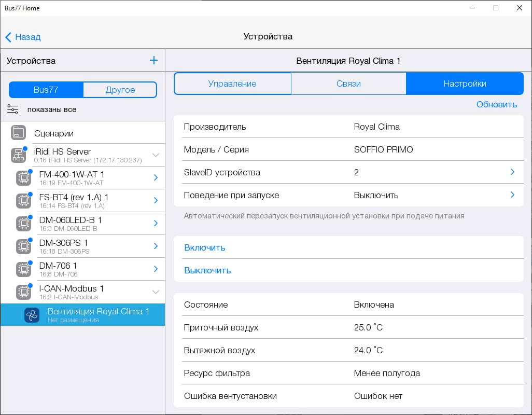Click the Приточный воздух label

tap(221, 327)
